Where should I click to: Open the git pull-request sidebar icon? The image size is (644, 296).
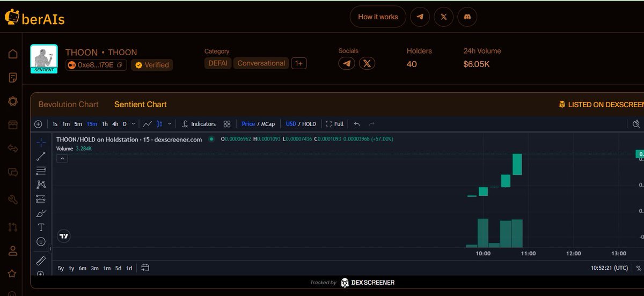(13, 227)
